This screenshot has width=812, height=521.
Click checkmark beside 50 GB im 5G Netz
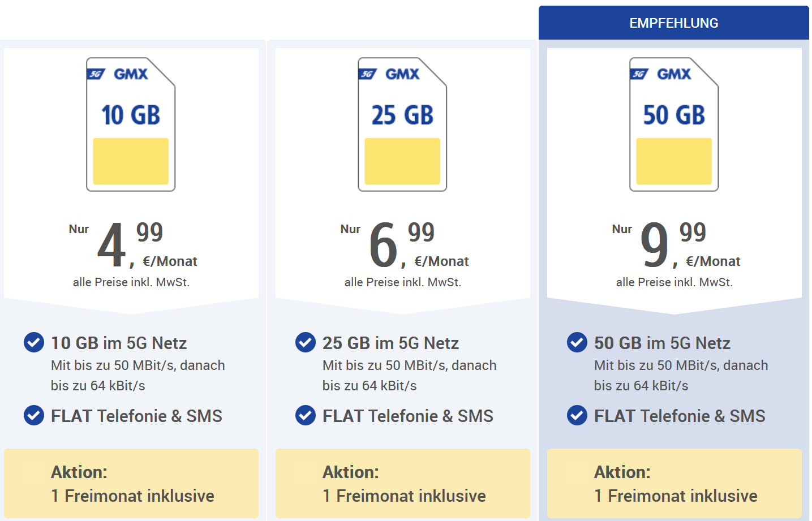coord(577,342)
